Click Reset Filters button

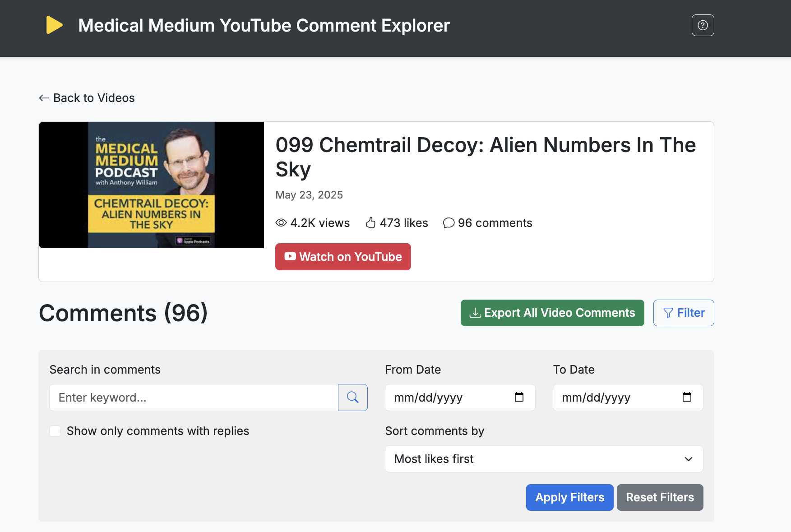pos(660,497)
